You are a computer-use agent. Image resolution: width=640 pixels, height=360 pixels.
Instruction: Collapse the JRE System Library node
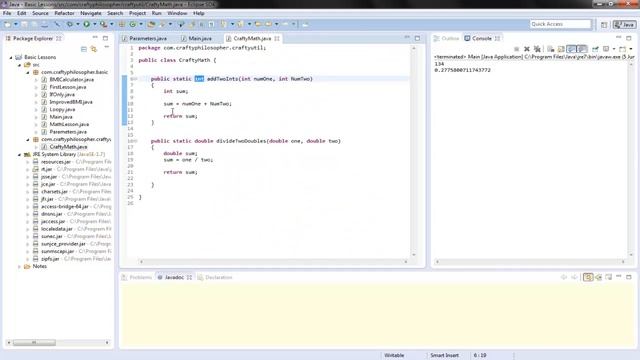[19, 155]
